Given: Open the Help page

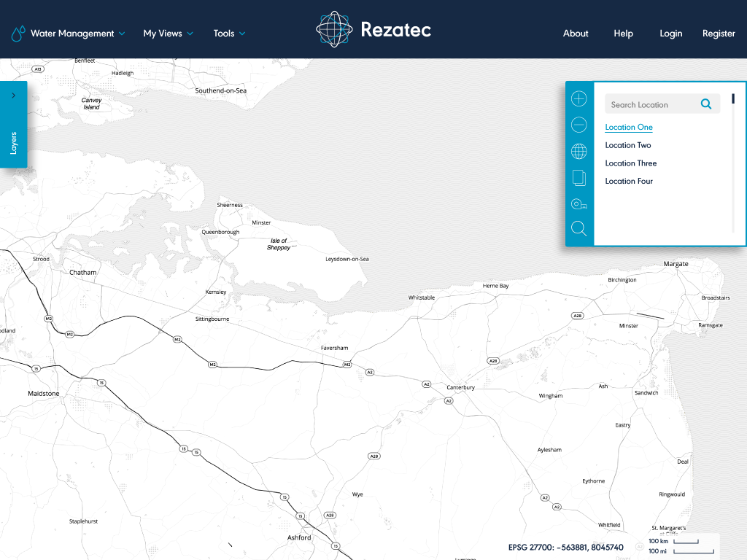Looking at the screenshot, I should [x=623, y=34].
